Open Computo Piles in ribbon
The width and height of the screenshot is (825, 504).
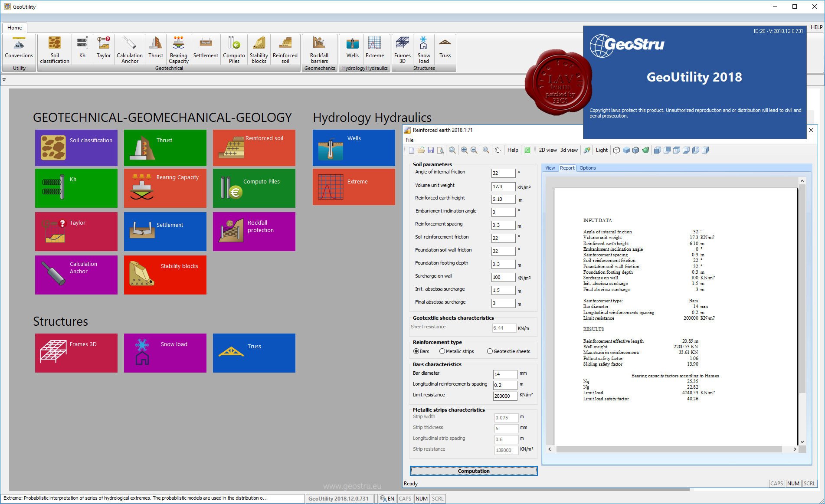(234, 49)
